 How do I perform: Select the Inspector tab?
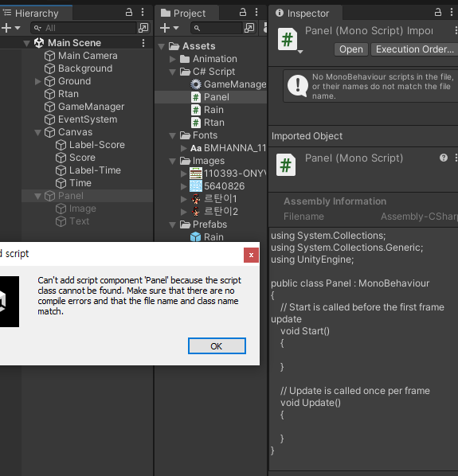pyautogui.click(x=305, y=13)
